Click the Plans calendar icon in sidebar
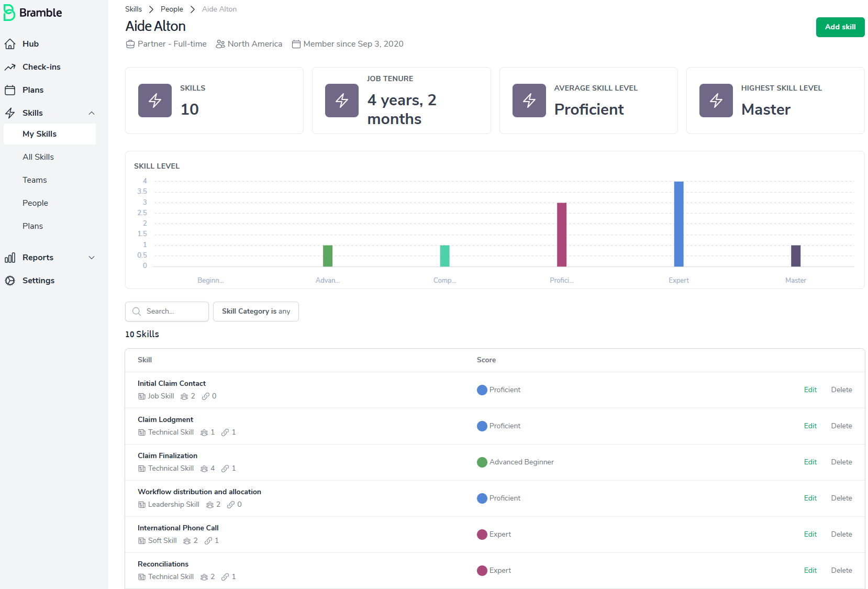868x589 pixels. pyautogui.click(x=9, y=90)
